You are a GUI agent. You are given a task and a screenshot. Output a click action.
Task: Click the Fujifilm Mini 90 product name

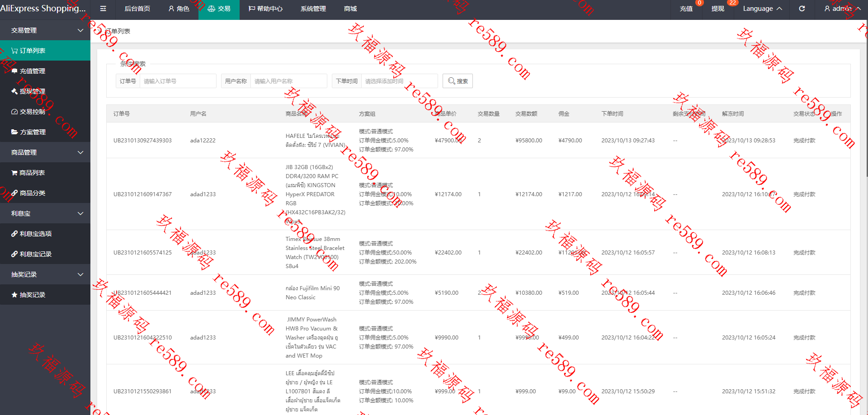(312, 293)
